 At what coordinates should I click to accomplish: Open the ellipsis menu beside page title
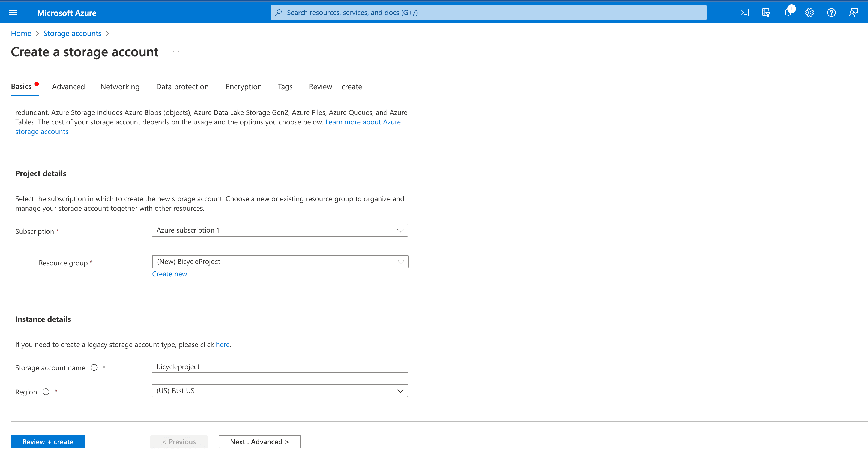click(176, 52)
